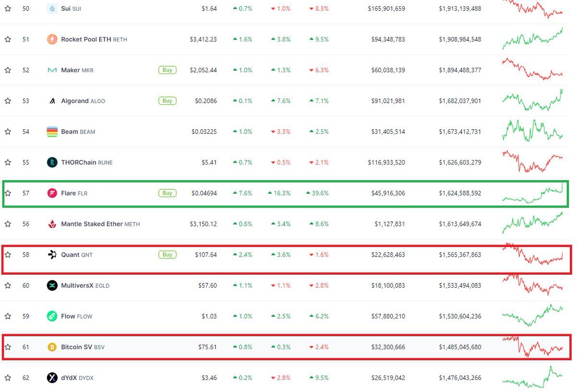577x392 pixels.
Task: Click Flare 7d change 39.6%
Action: click(x=317, y=193)
